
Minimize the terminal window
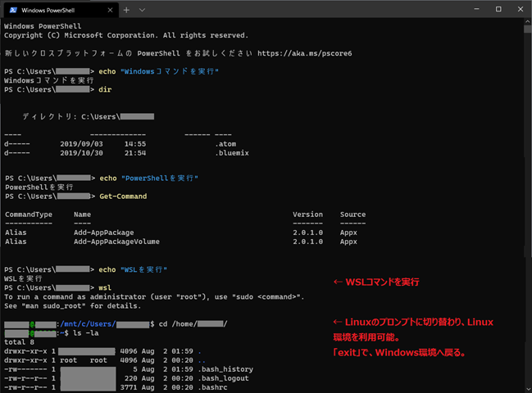click(x=476, y=9)
